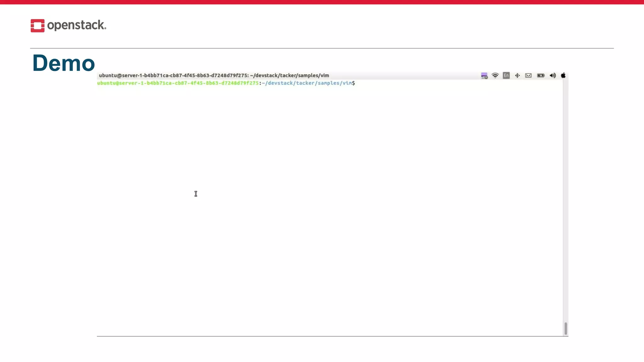
Task: Open the mail envelope indicator
Action: pos(528,75)
